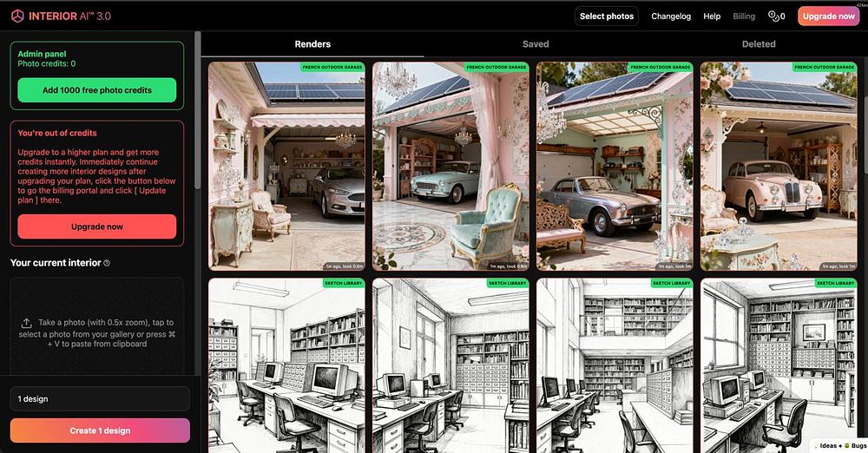Viewport: 868px width, 453px height.
Task: Click the Sketch Library tag on first sketch
Action: [x=343, y=283]
